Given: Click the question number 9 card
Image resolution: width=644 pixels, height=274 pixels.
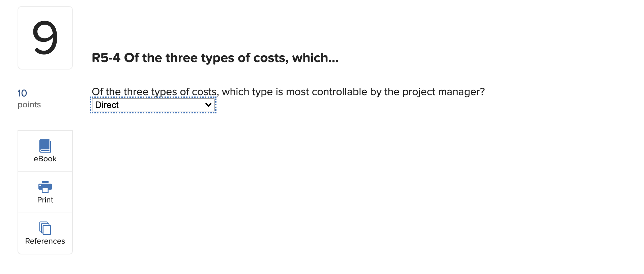Looking at the screenshot, I should click(x=45, y=37).
